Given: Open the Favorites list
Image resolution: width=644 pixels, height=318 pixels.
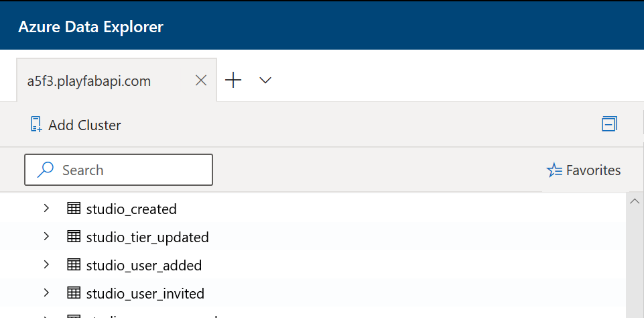Looking at the screenshot, I should tap(583, 170).
